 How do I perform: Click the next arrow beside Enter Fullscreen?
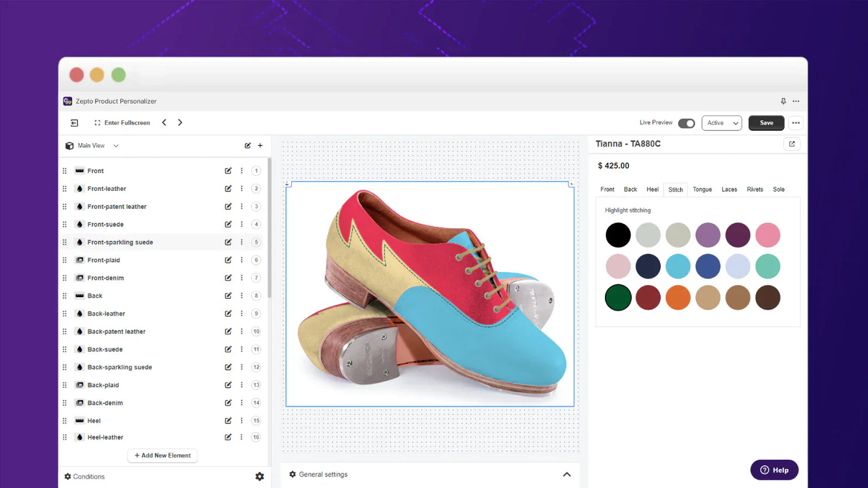coord(180,122)
